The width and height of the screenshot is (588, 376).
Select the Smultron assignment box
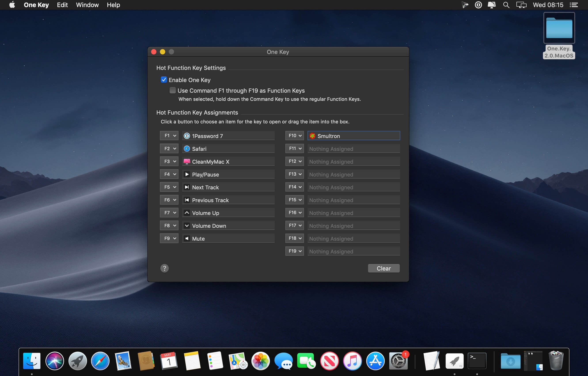354,135
